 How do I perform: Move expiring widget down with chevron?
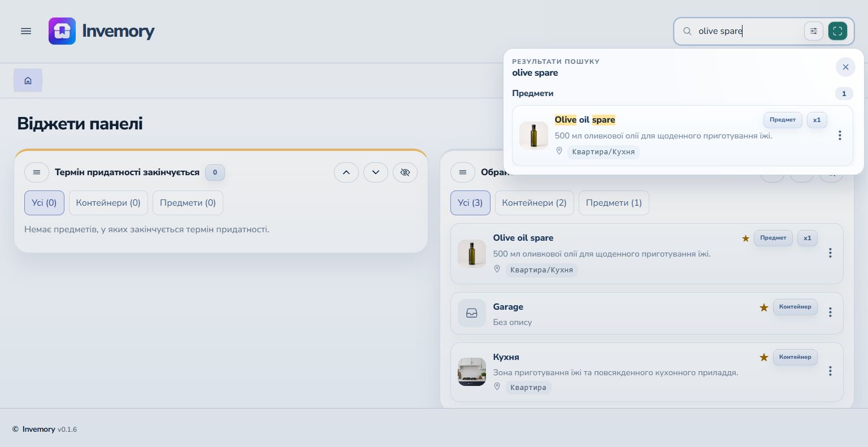point(376,172)
